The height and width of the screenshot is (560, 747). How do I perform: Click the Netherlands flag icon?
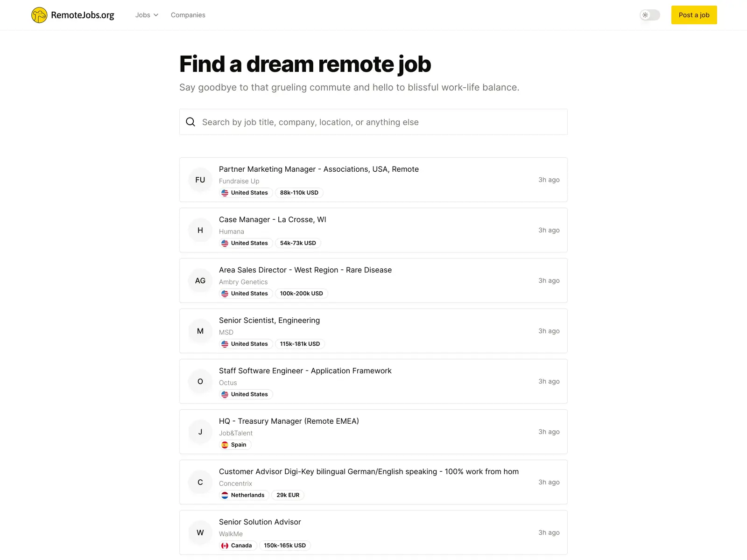tap(225, 495)
